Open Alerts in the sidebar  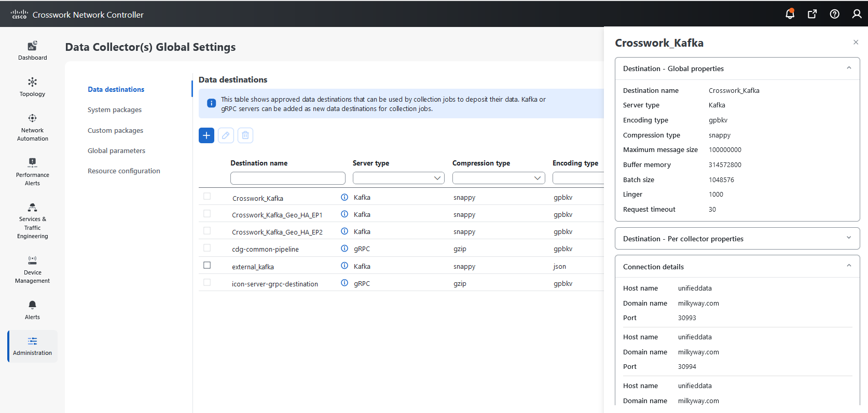(33, 310)
